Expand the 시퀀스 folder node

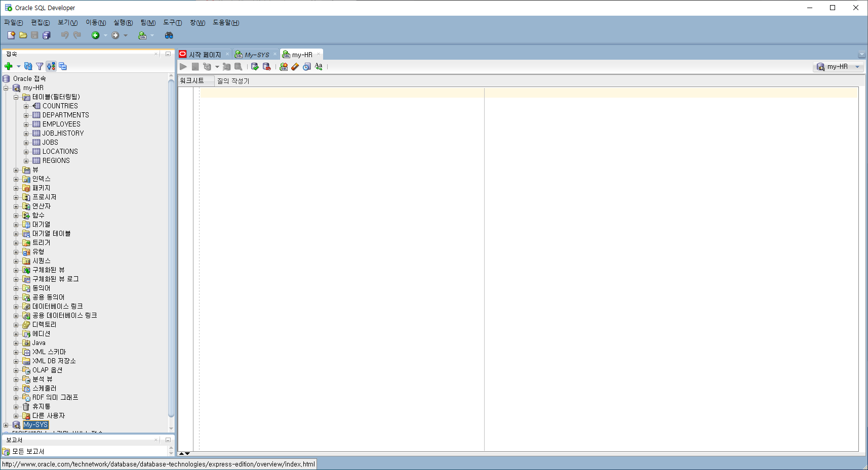click(16, 261)
